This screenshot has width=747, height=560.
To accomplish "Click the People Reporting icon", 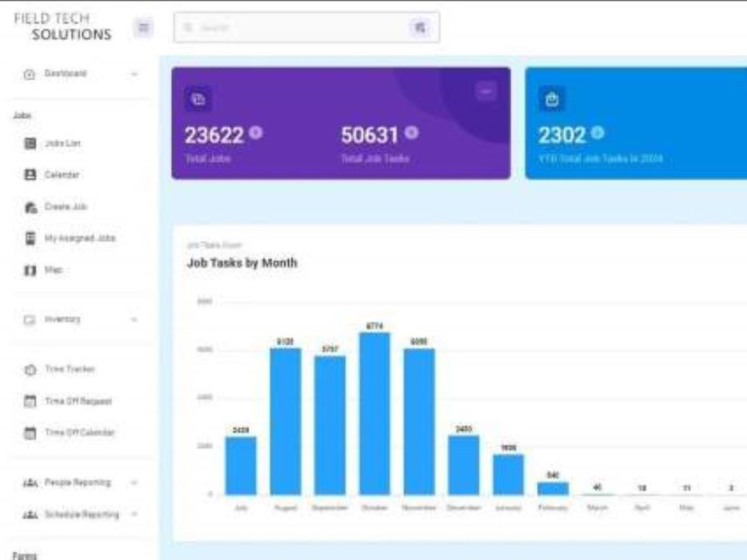I will 30,483.
